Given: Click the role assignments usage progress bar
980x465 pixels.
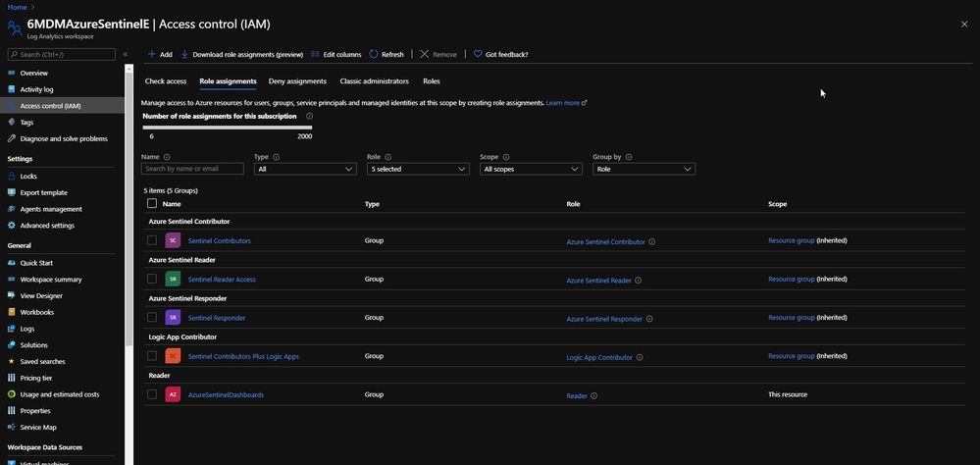Looking at the screenshot, I should 228,128.
